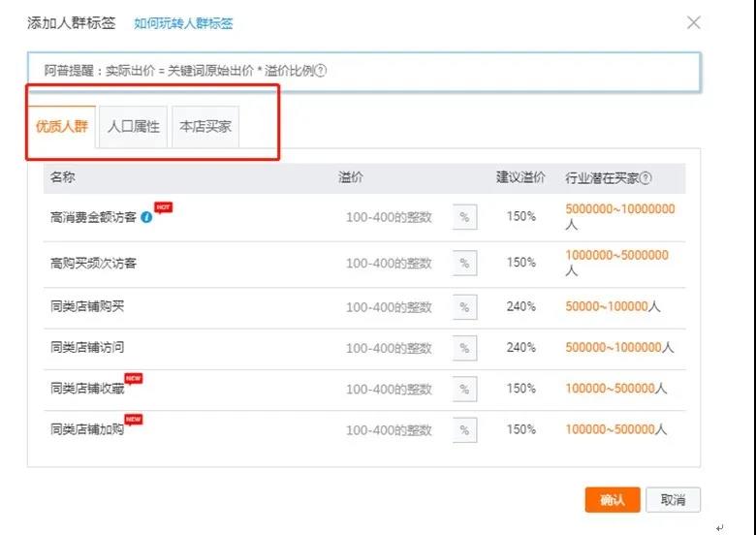Select the 溢价 input for 同类店铺访问
This screenshot has width=756, height=535.
(x=390, y=348)
